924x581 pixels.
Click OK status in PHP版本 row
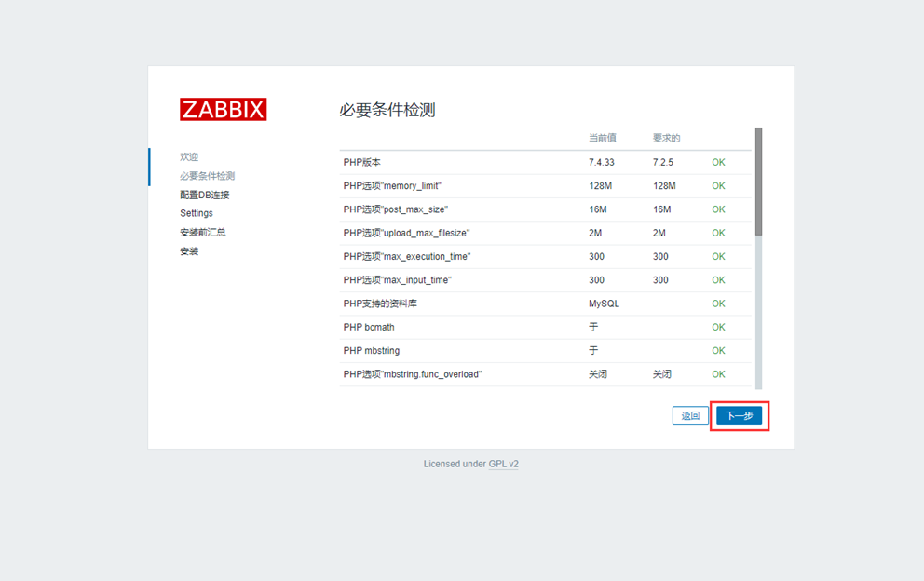point(718,163)
